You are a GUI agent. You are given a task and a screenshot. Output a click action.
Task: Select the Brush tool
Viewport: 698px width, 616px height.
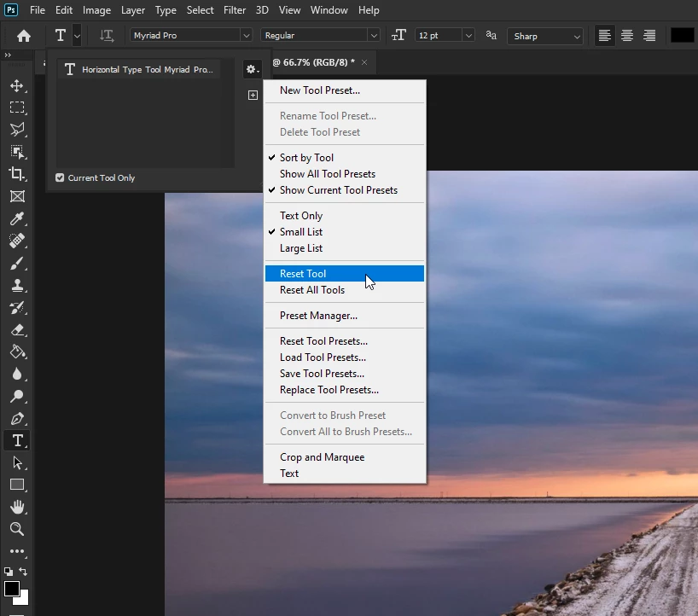click(x=17, y=263)
